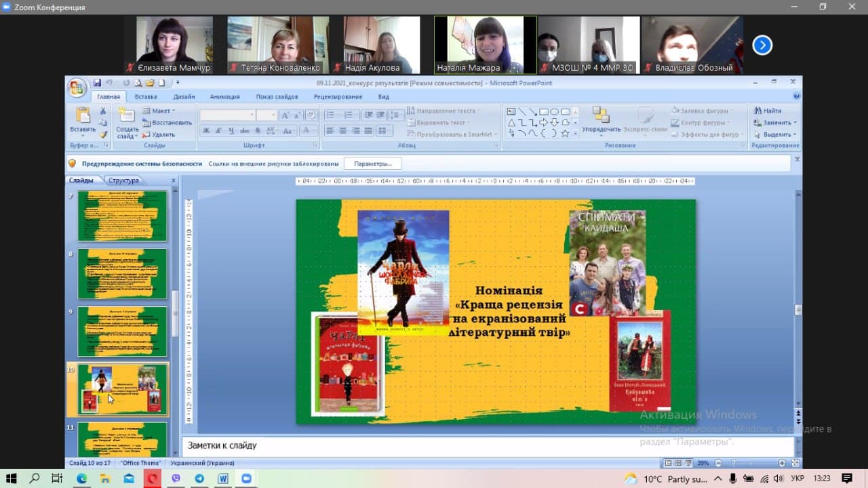Click the Office button in PowerPoint
Screen dimensions: 868x488
[77, 88]
